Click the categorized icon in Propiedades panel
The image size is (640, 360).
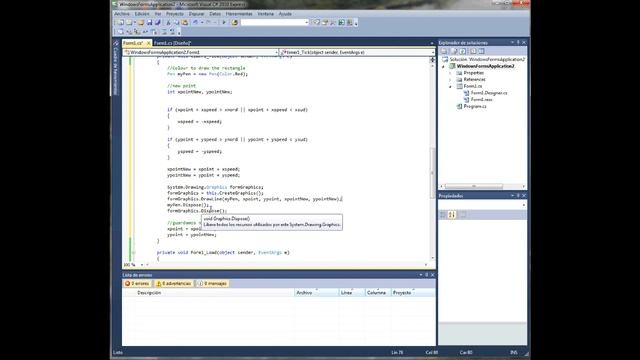tap(443, 215)
